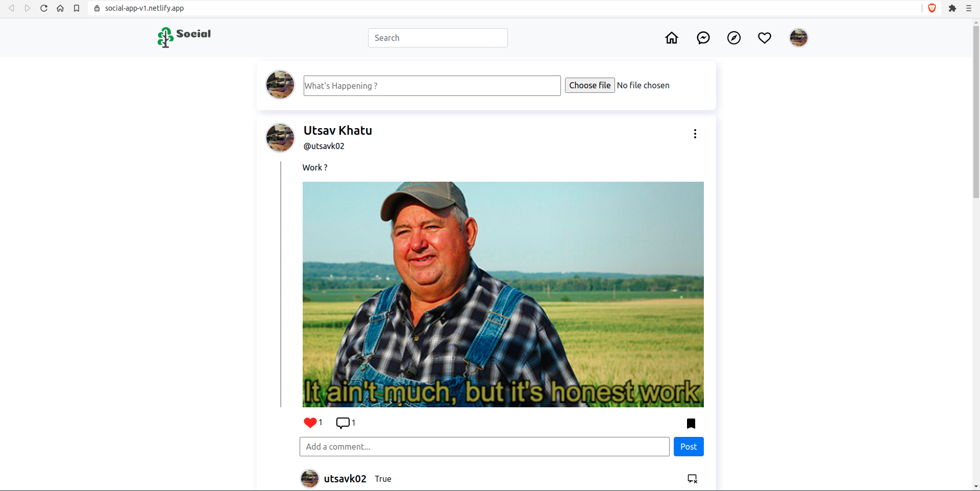Open the honest work meme image
This screenshot has height=491, width=980.
(503, 294)
